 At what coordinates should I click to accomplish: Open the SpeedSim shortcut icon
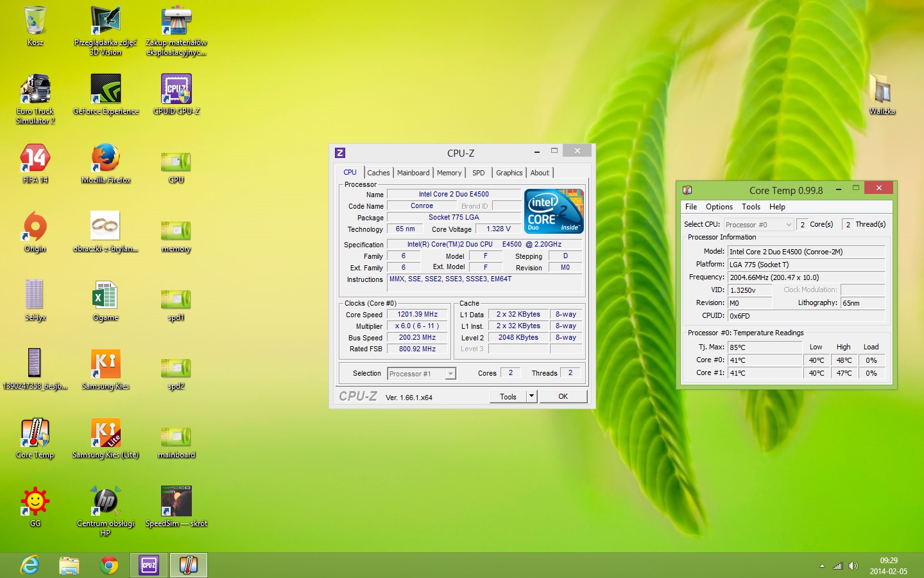point(176,502)
